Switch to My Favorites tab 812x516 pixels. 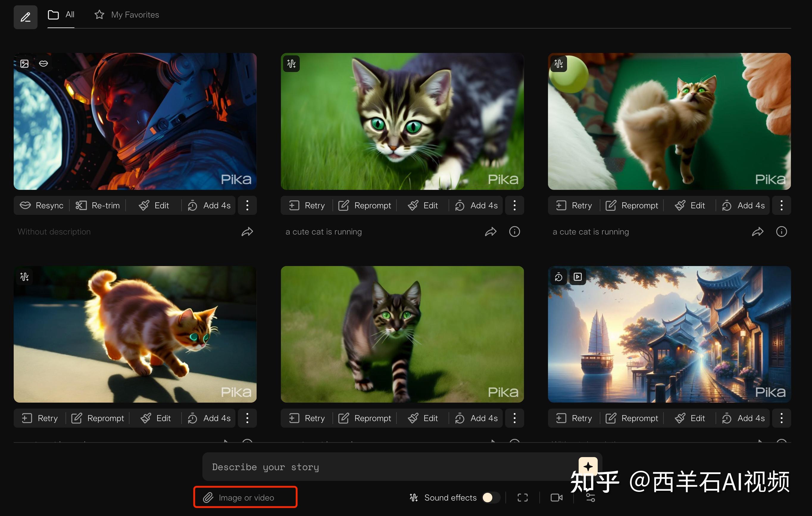pos(127,15)
